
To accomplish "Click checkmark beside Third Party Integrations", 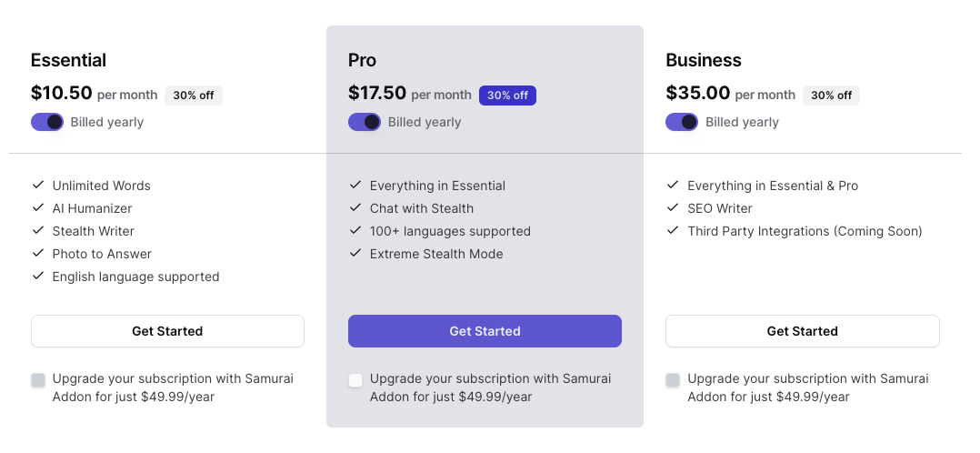I will pos(673,230).
